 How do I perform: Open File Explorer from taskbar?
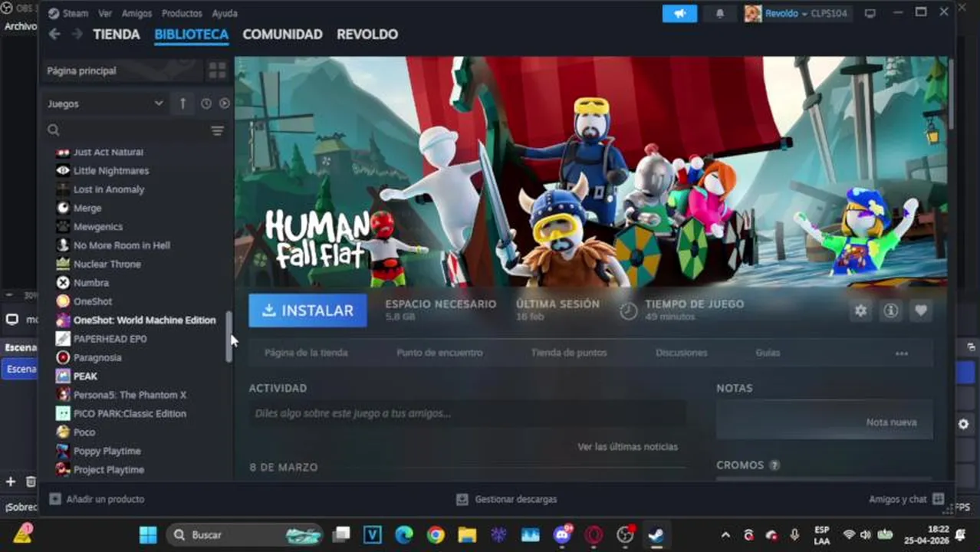pos(467,534)
